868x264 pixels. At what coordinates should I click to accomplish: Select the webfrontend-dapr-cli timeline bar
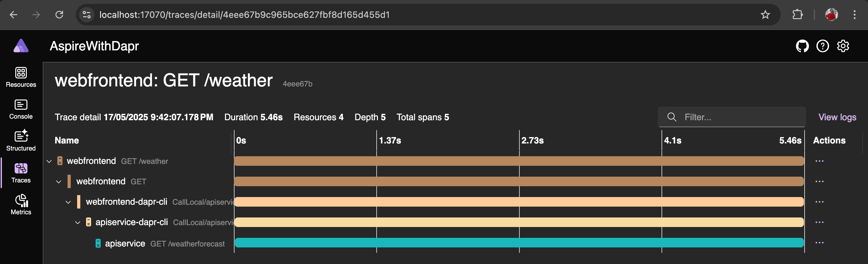coord(519,202)
